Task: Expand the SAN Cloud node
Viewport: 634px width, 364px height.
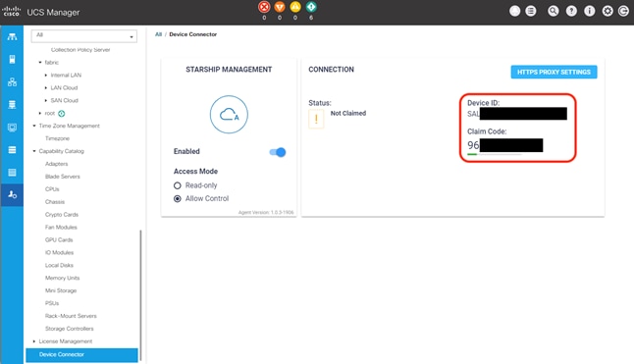Action: [46, 100]
